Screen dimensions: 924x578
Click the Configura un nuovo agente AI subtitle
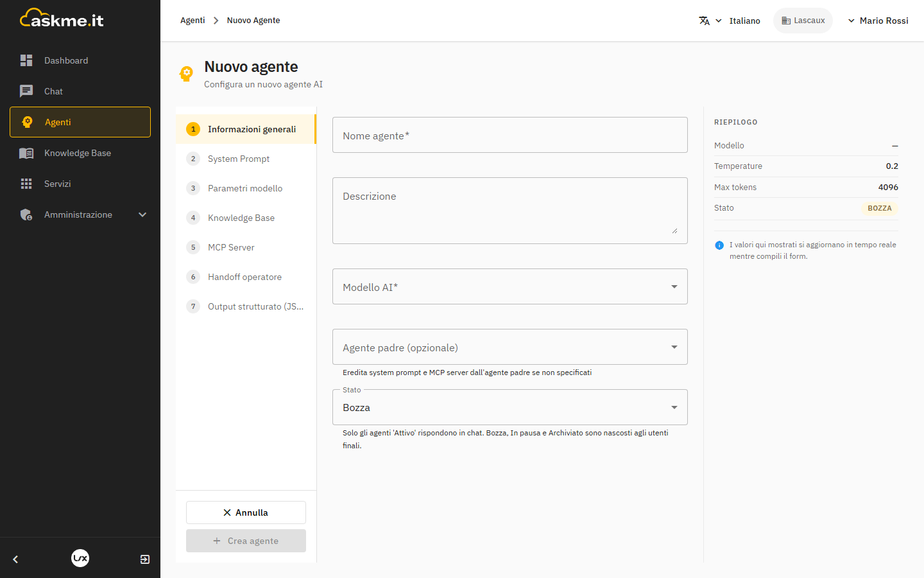tap(263, 84)
